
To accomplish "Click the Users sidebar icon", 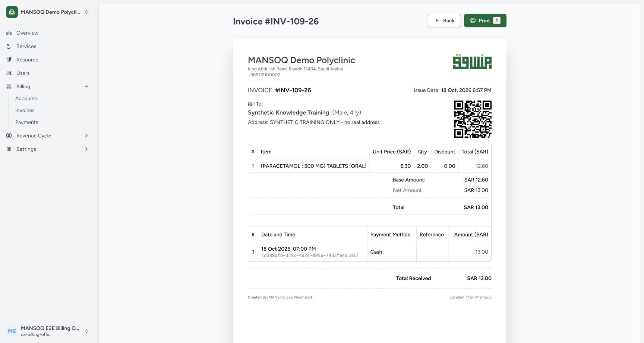I will (x=9, y=73).
